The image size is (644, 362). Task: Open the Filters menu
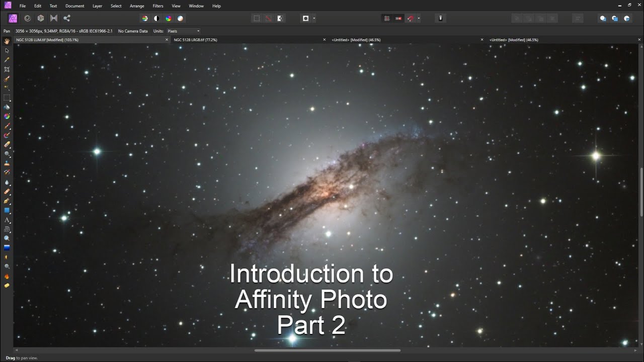(x=158, y=6)
